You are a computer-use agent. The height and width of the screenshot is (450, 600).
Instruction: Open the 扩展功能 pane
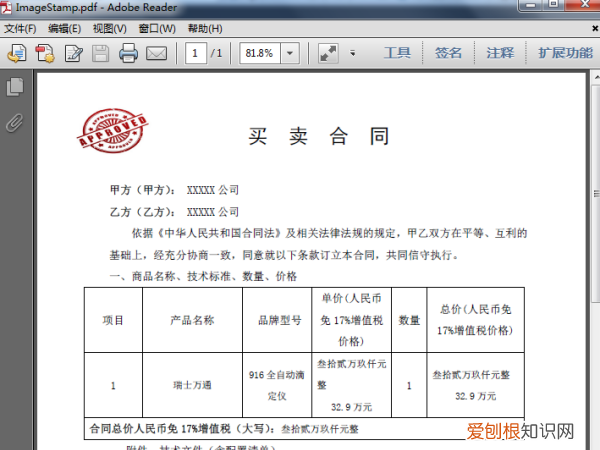tap(566, 53)
